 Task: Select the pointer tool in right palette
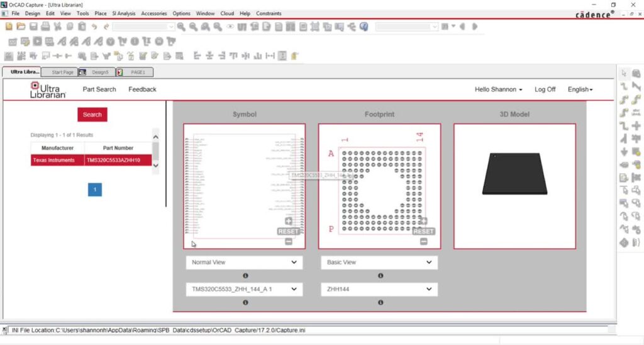[x=624, y=73]
